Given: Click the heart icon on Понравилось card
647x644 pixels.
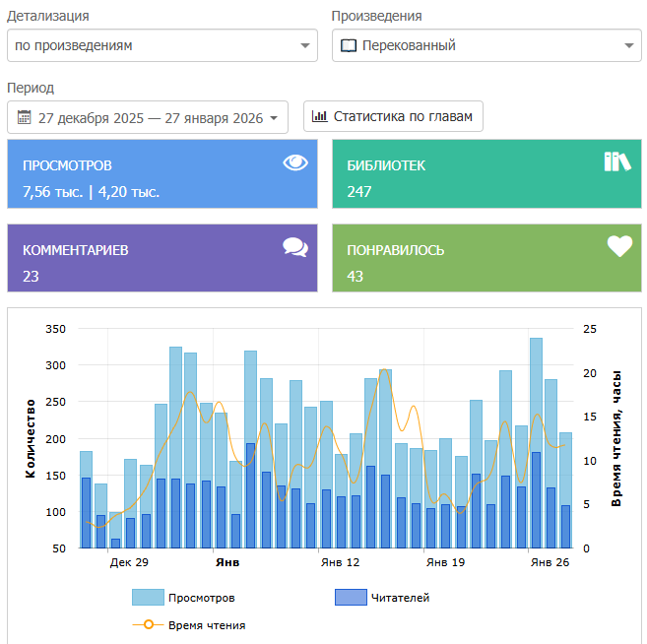Looking at the screenshot, I should point(619,246).
